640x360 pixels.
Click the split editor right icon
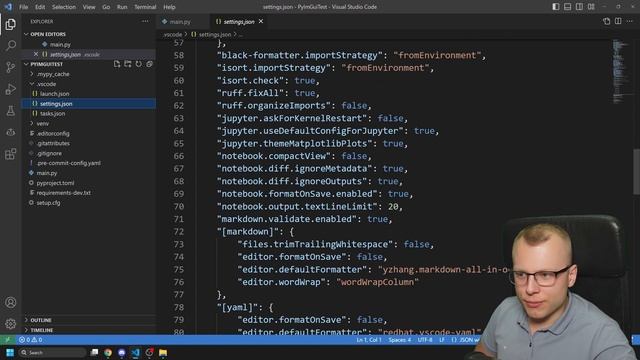click(x=618, y=21)
